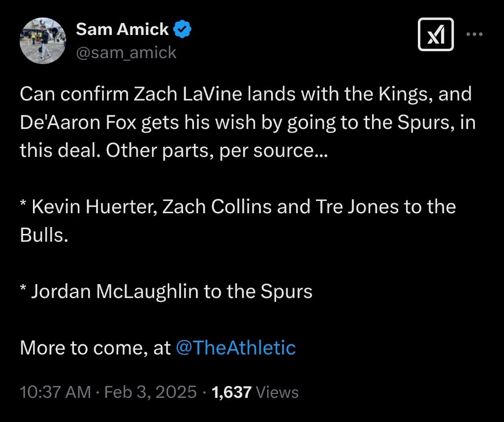Click the Jordan McLaughlin bullet line
The width and height of the screenshot is (504, 422).
coord(166,291)
